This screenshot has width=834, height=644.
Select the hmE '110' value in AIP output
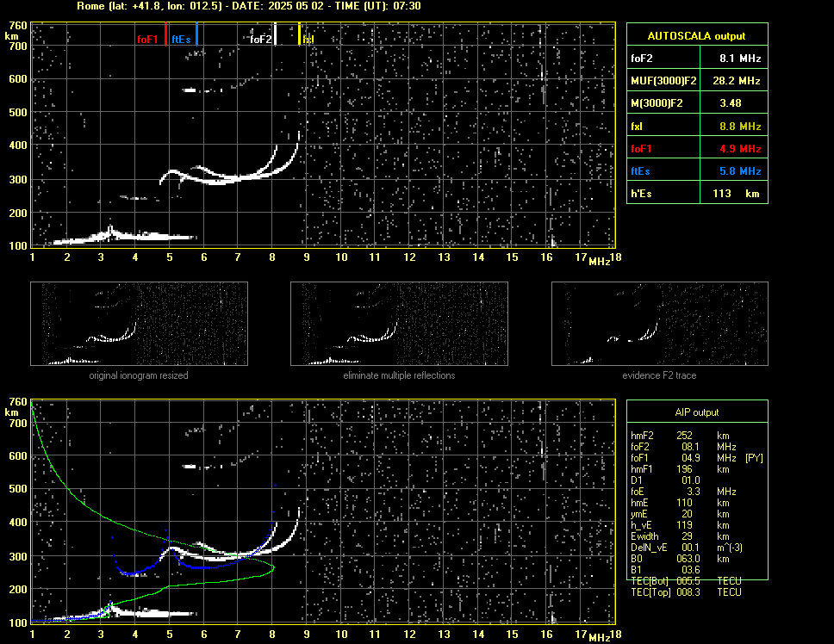[x=685, y=503]
